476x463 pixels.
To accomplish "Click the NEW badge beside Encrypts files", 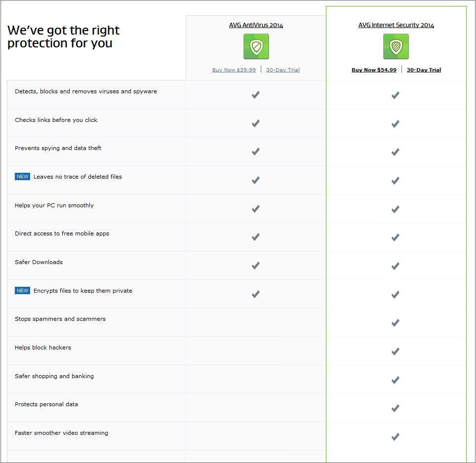I will [x=22, y=291].
